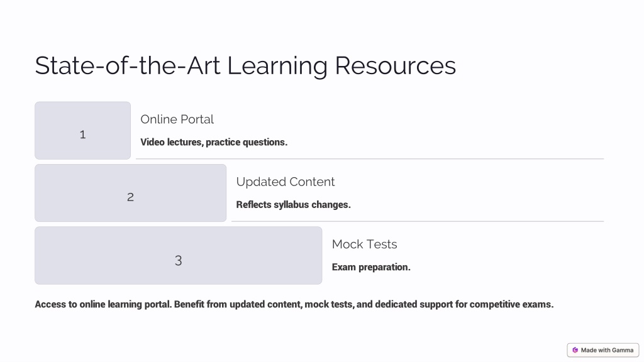The image size is (644, 362).
Task: Click the divider line under Online Portal
Action: point(370,159)
